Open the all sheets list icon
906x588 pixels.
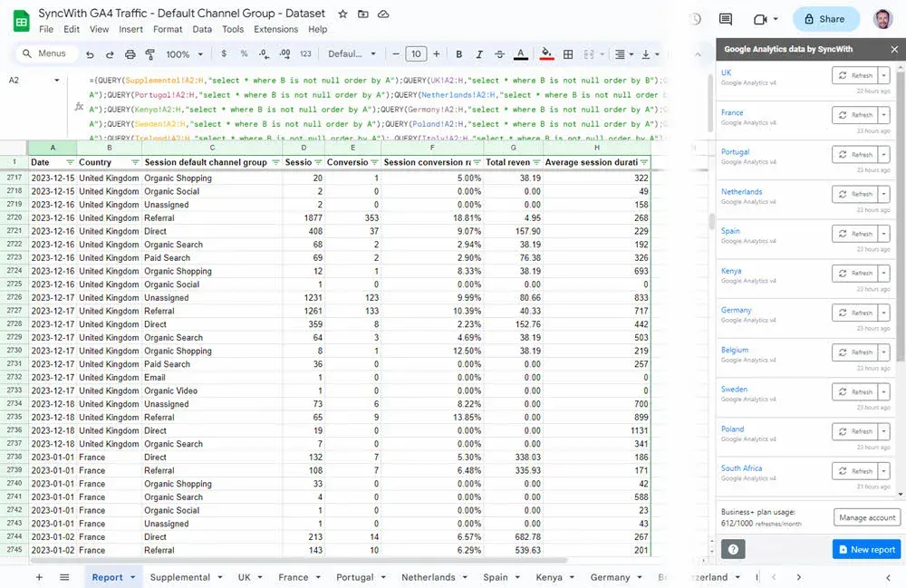coord(64,577)
